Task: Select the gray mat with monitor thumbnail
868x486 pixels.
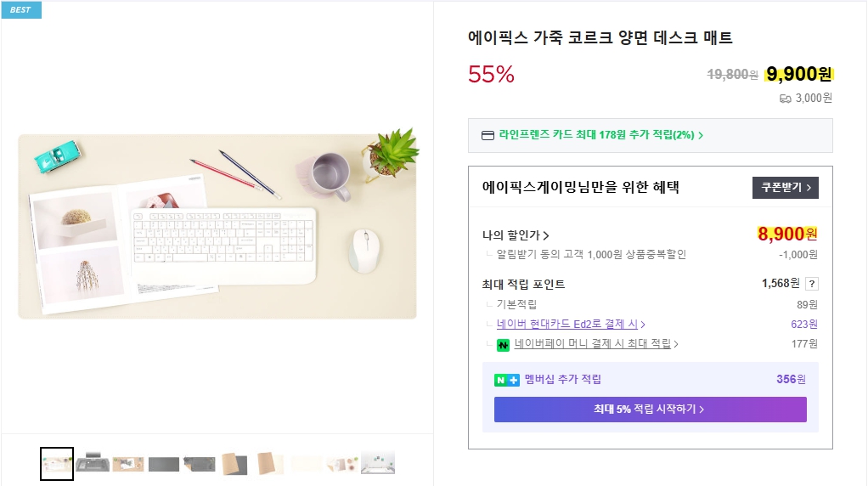Action: pos(93,463)
